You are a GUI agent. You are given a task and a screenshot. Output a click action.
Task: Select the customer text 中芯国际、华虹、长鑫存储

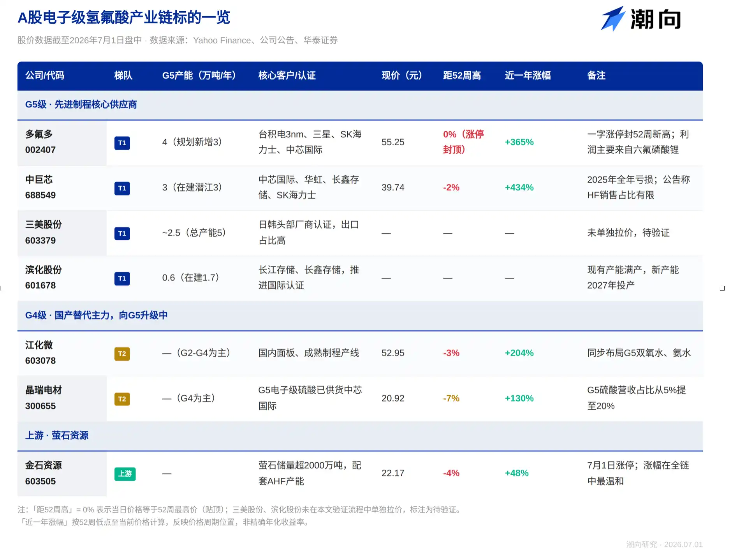click(309, 187)
